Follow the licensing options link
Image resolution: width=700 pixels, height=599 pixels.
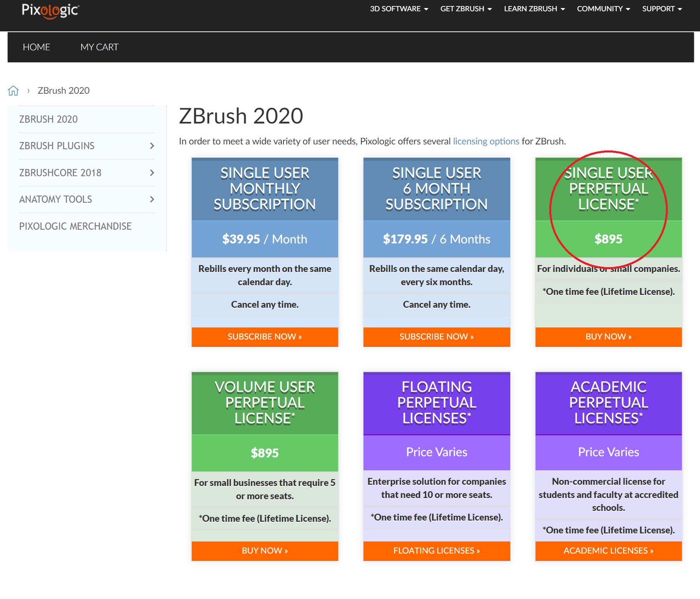tap(486, 142)
